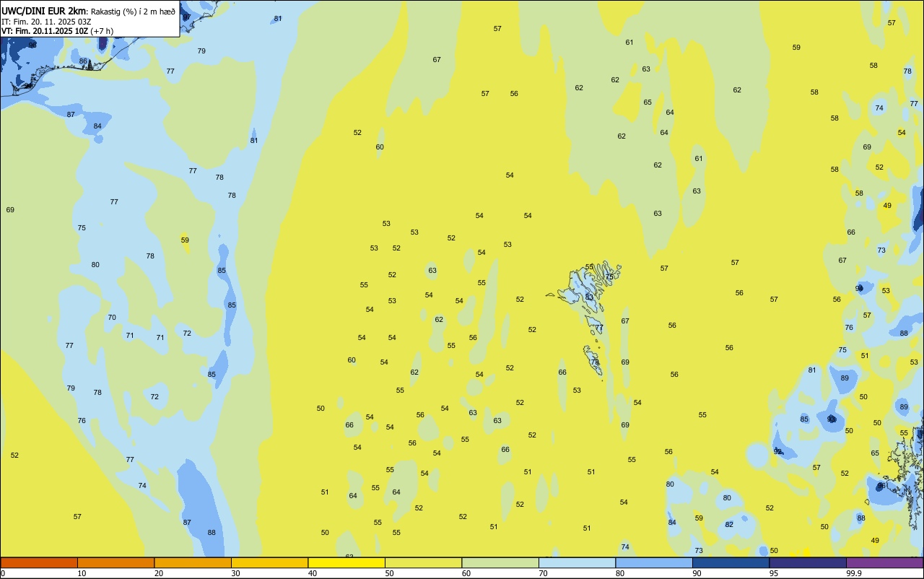Click the 'IT: Fim. 20. 11. 2025 03Z' line

click(46, 22)
